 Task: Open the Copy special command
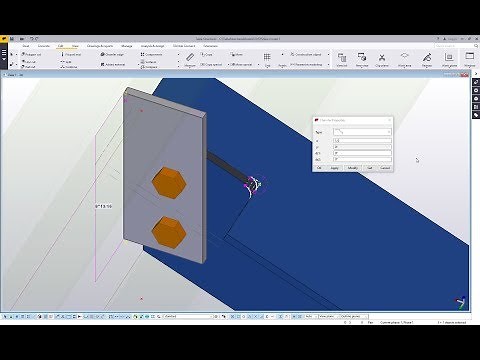pos(211,64)
